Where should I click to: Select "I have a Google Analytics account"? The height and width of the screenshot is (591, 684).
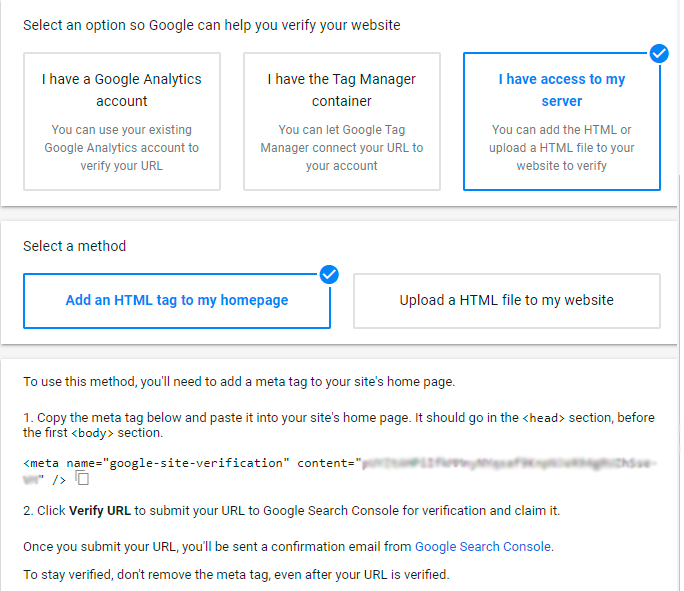click(x=122, y=121)
